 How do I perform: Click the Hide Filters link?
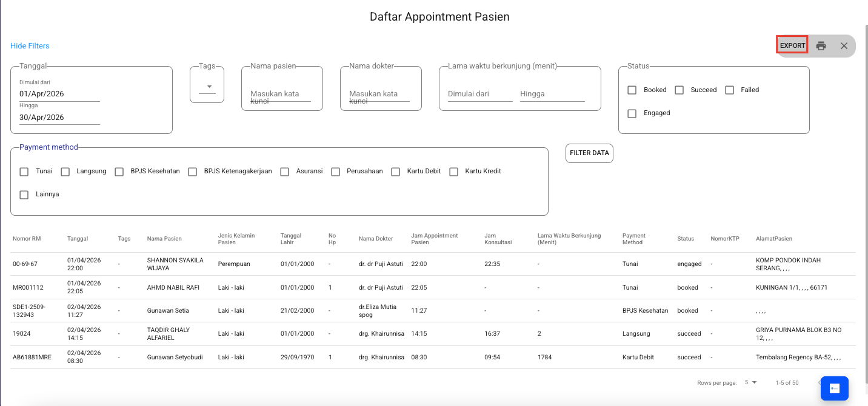coord(30,46)
